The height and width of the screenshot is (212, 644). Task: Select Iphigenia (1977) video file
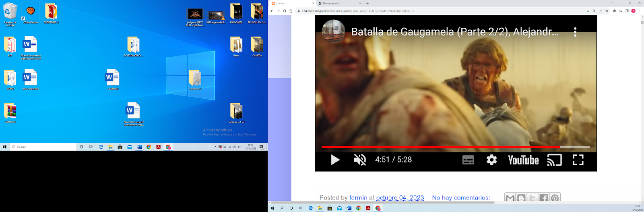pos(195,17)
